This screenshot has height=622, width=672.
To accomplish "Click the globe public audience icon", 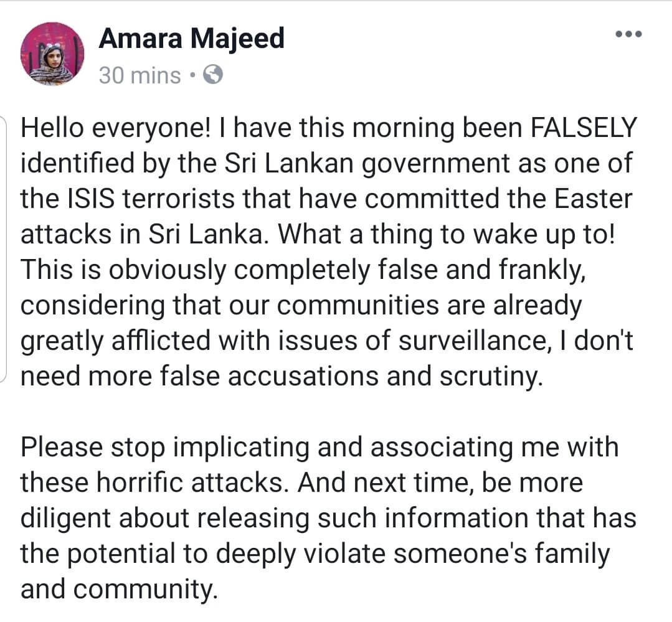I will (x=212, y=75).
